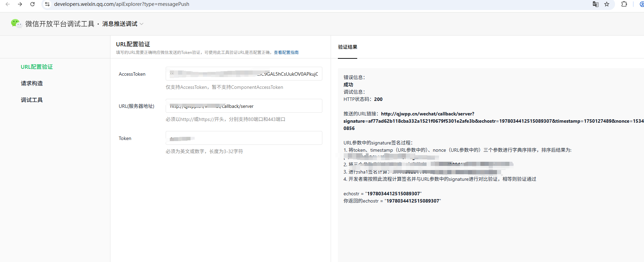Click the URL(服务器地址) input field

coord(244,106)
